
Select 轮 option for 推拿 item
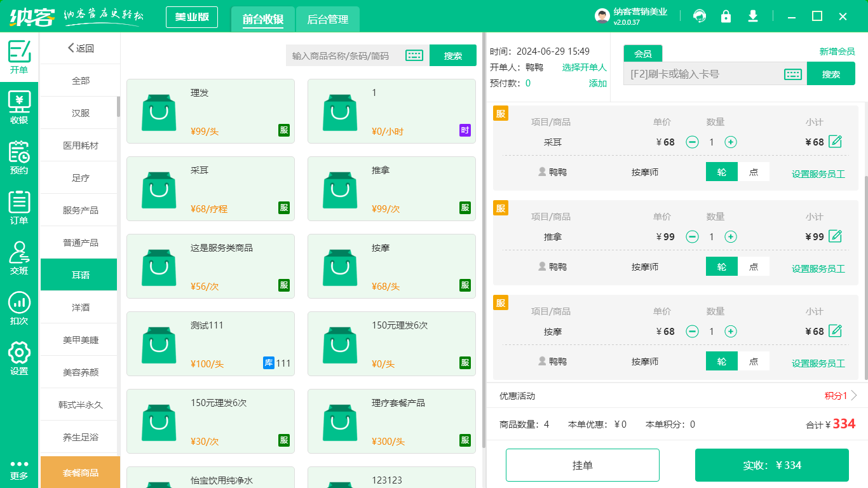[722, 267]
